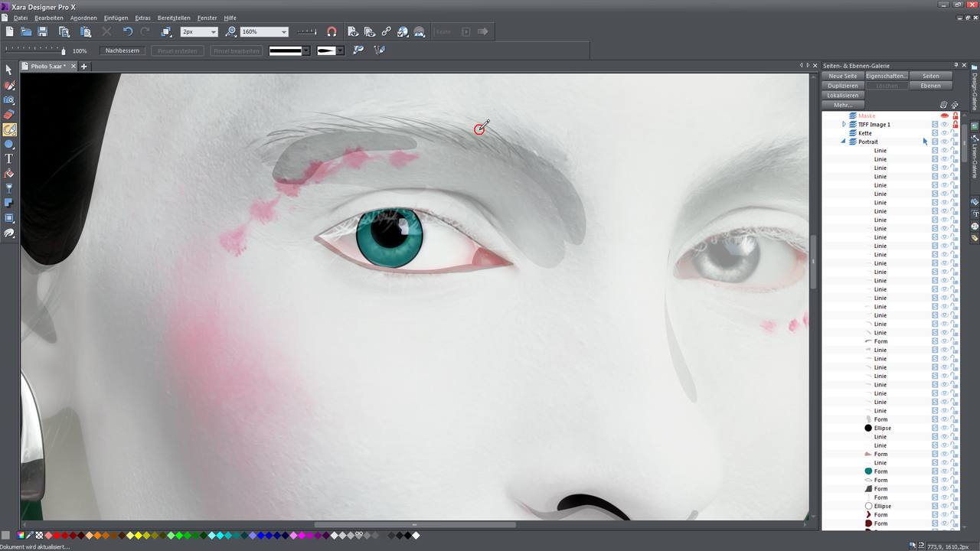
Task: Open the line stroke style dropdown
Action: (306, 51)
